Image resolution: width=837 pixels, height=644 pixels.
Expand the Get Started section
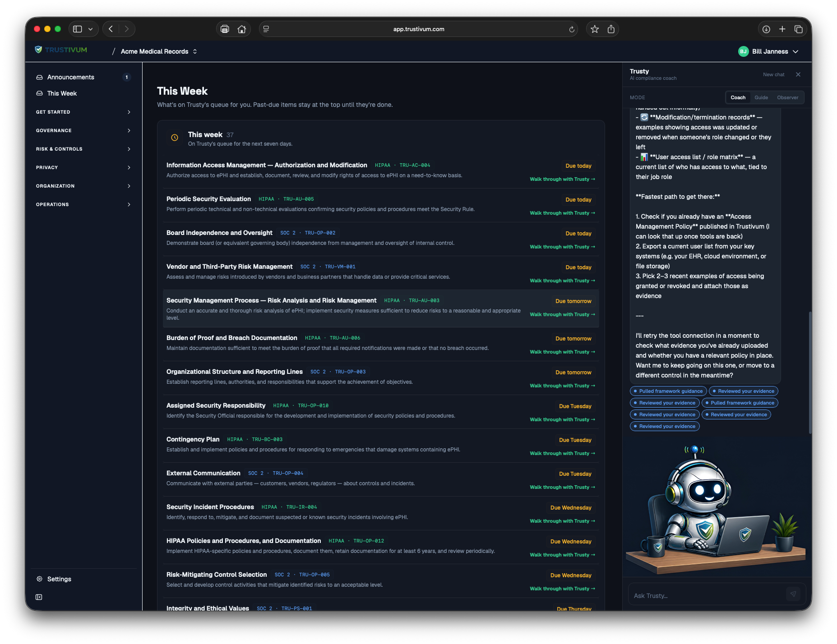click(x=83, y=112)
